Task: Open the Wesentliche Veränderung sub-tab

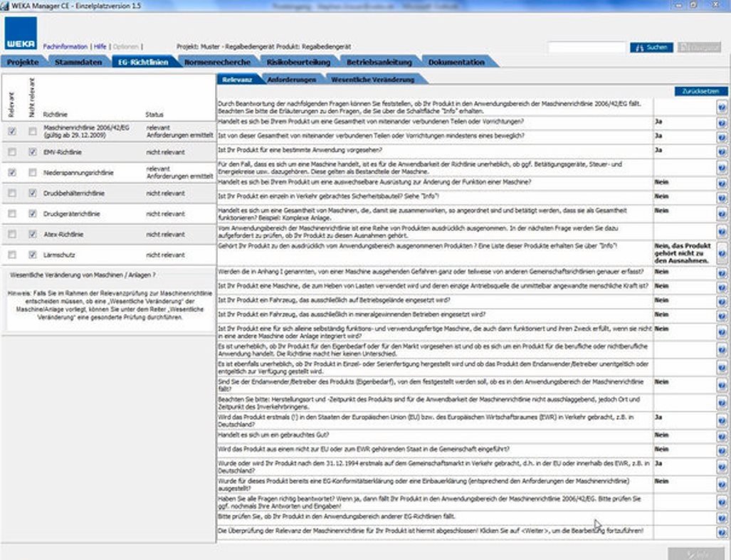Action: click(372, 80)
